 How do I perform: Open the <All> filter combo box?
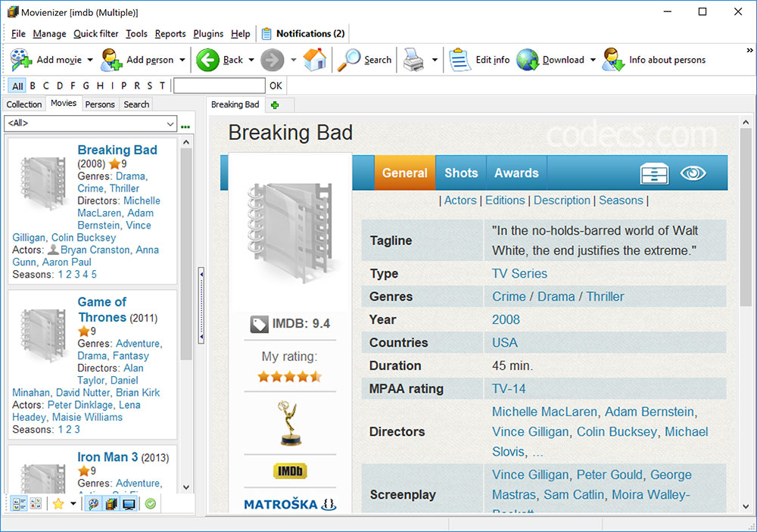[x=91, y=123]
